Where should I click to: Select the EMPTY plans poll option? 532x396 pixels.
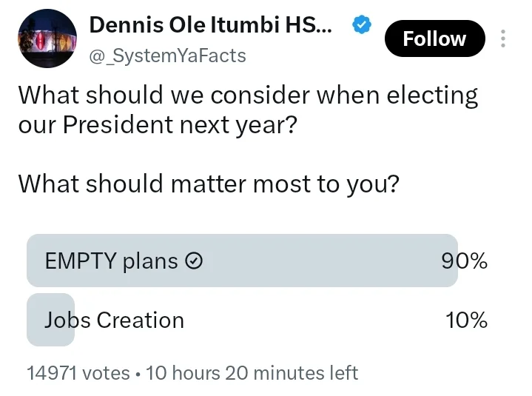tap(257, 261)
